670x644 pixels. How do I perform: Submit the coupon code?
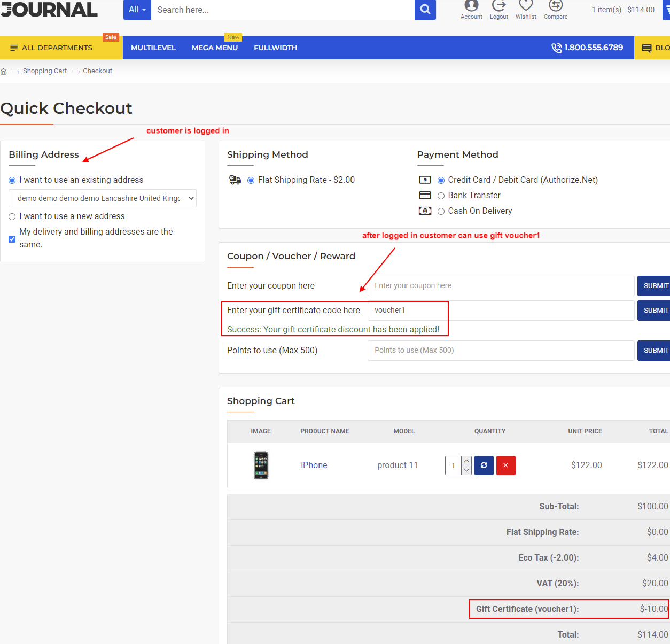655,286
